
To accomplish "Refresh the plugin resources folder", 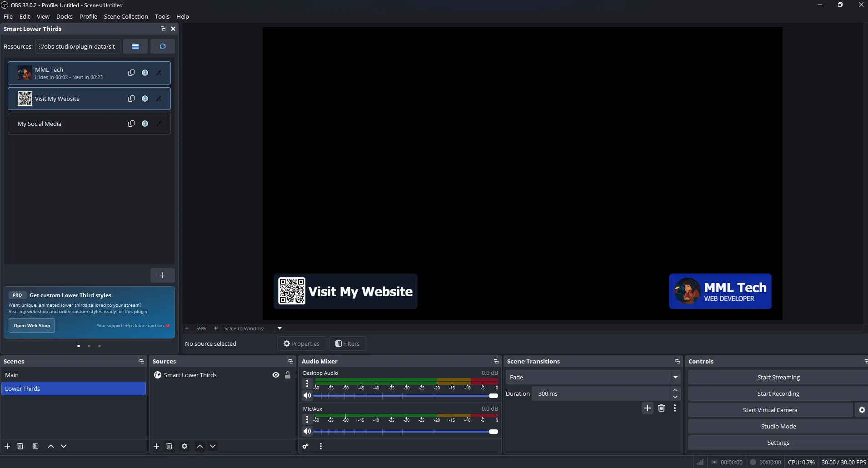I will [x=162, y=46].
